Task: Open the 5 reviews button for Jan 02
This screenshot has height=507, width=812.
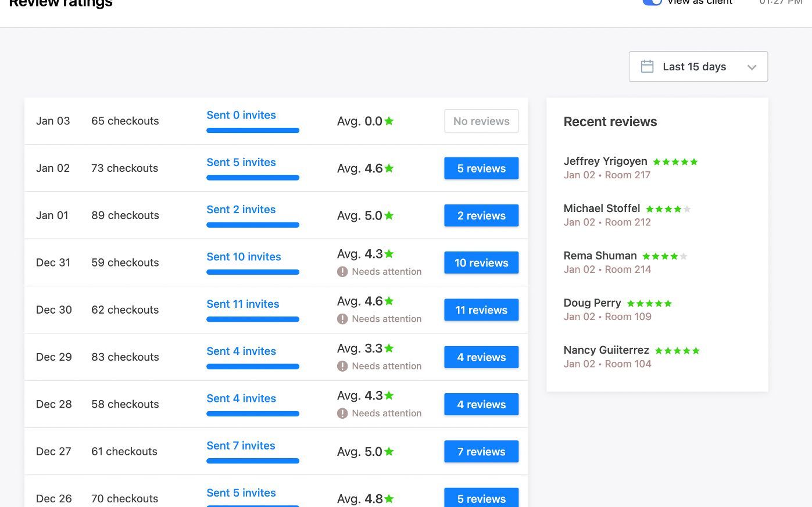Action: click(481, 168)
